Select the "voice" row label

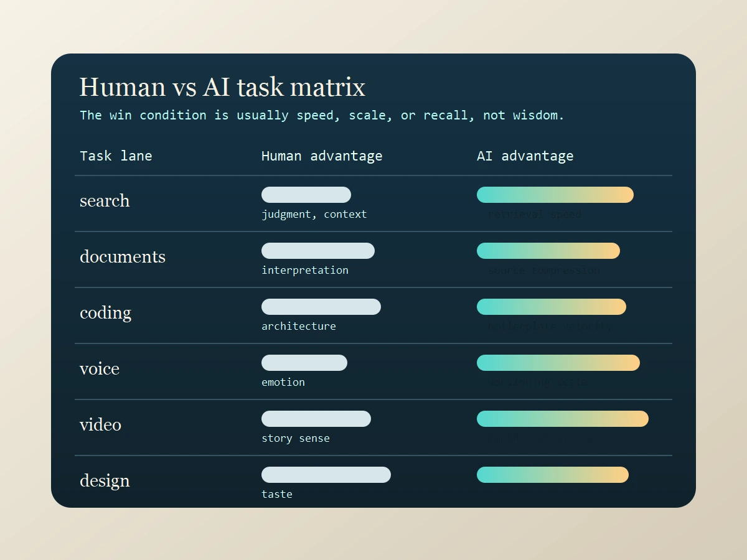pyautogui.click(x=100, y=369)
